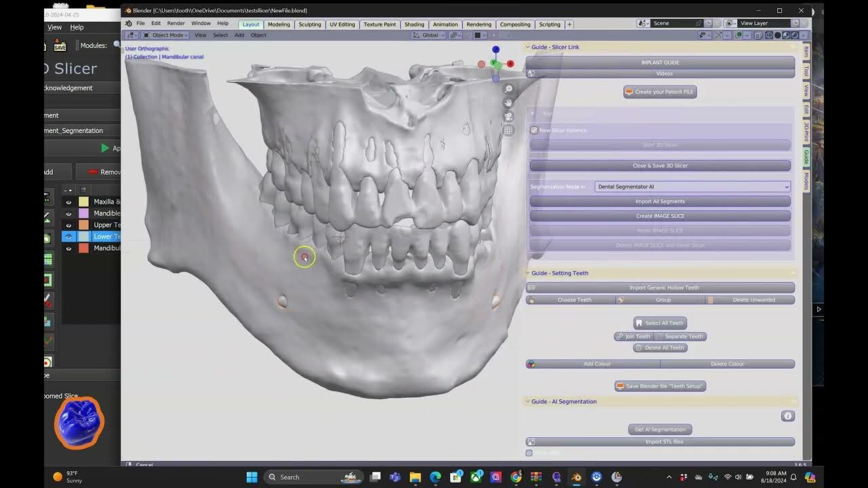
Task: Open the Dental Segmentator AI dropdown
Action: coord(692,186)
